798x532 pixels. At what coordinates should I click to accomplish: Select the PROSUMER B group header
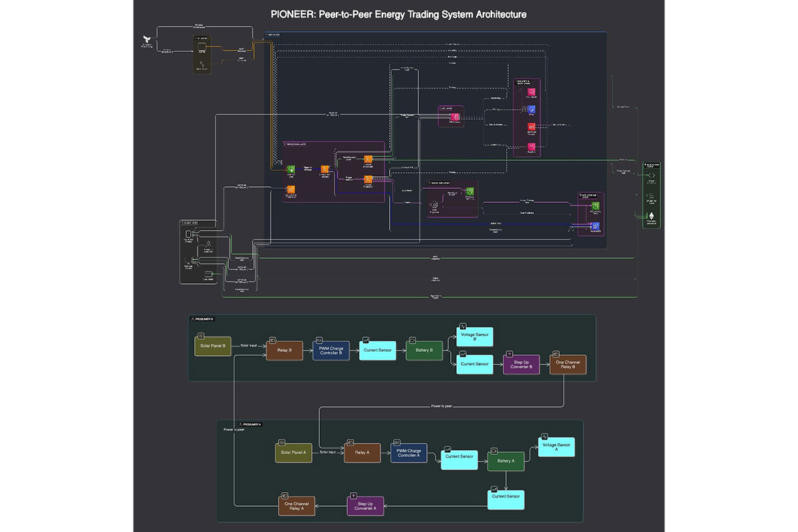pyautogui.click(x=201, y=319)
